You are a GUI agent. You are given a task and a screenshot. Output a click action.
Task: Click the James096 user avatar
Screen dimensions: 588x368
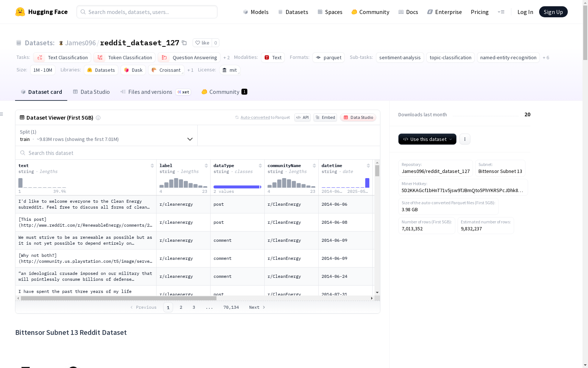[x=61, y=43]
